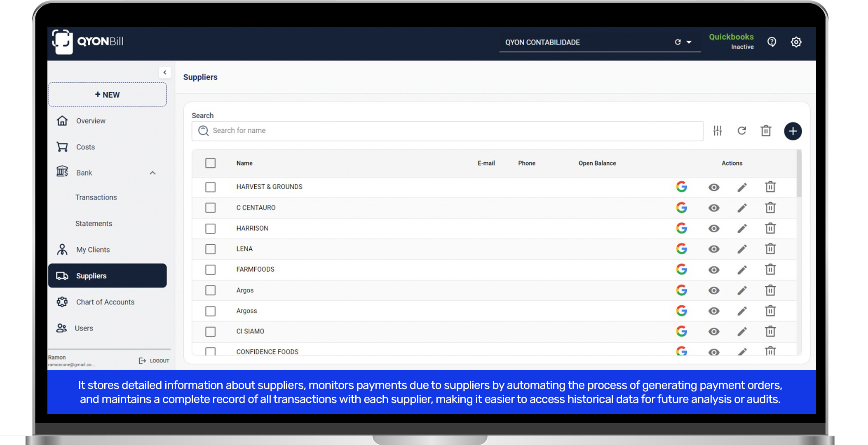Viewport: 868px width, 445px height.
Task: Click the bulk delete trash icon
Action: [766, 131]
